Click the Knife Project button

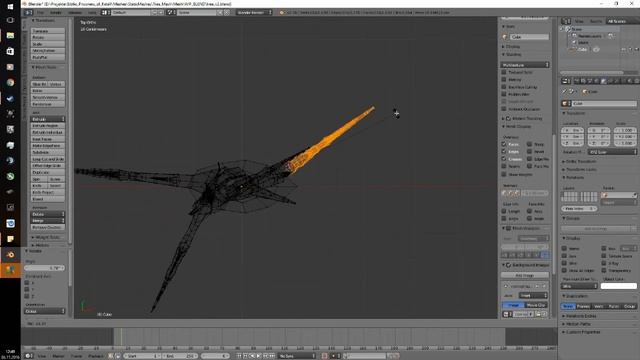coord(48,192)
